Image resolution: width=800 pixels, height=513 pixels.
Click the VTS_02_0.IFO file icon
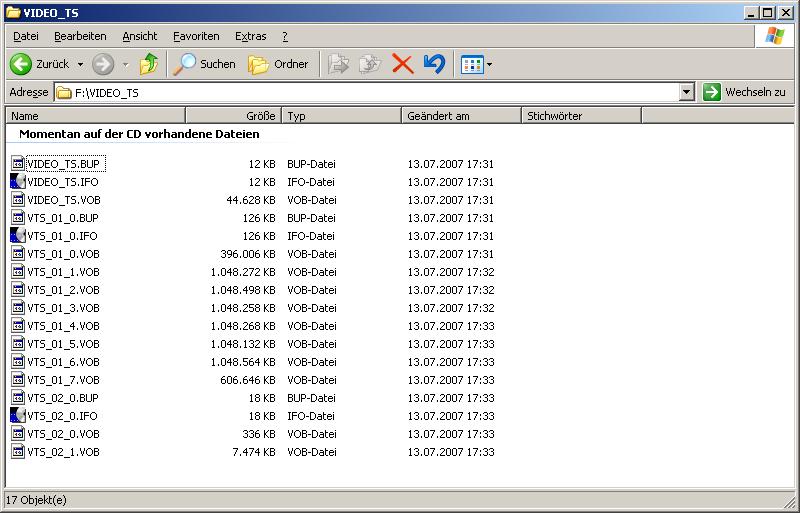coord(18,416)
